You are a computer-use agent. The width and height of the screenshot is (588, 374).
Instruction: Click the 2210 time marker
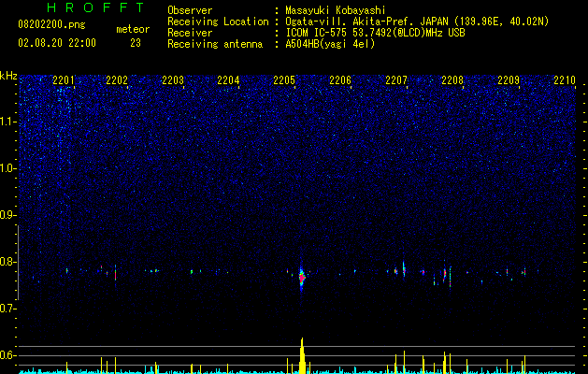(x=565, y=79)
